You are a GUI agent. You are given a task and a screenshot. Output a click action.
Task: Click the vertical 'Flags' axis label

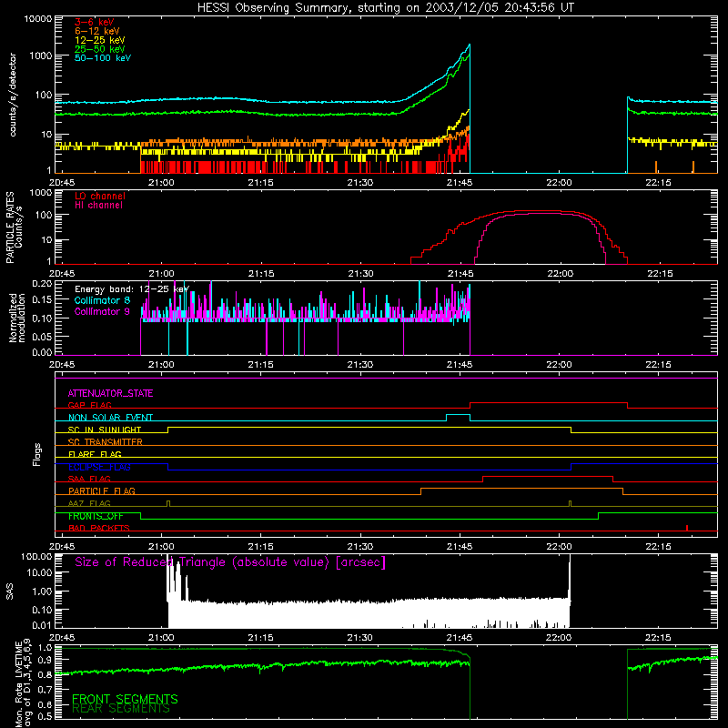[36, 454]
